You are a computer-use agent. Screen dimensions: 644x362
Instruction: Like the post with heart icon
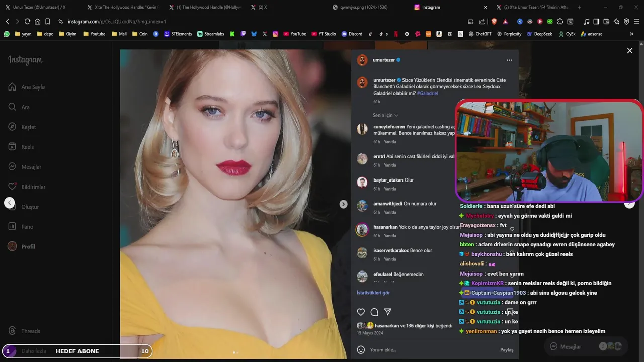[x=361, y=312]
